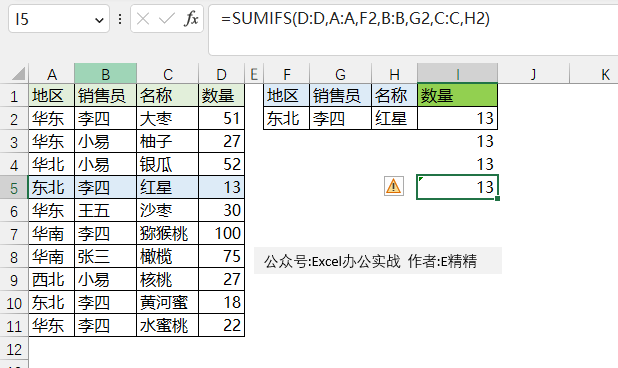The height and width of the screenshot is (368, 618).
Task: Click cell D5 with value 13
Action: pyautogui.click(x=222, y=187)
